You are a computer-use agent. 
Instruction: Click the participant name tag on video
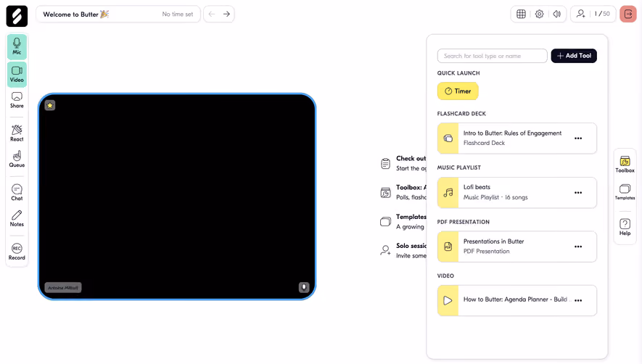tap(63, 288)
